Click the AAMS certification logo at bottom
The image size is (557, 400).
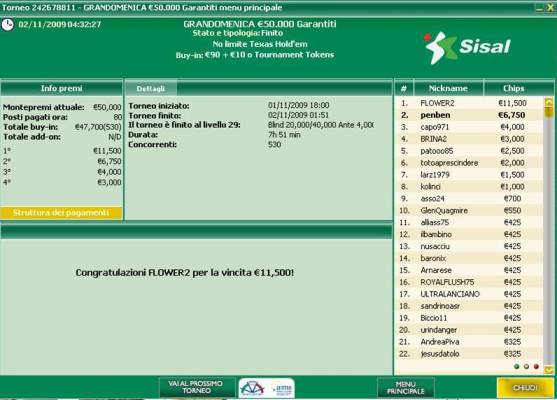coord(282,388)
